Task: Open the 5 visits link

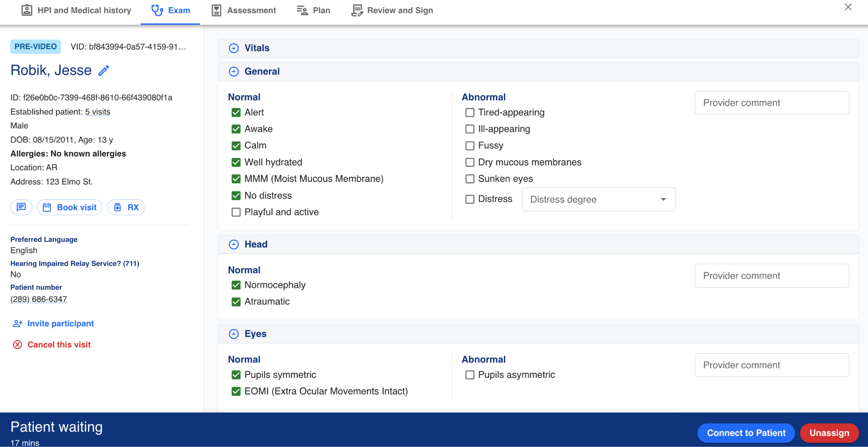Action: point(97,112)
